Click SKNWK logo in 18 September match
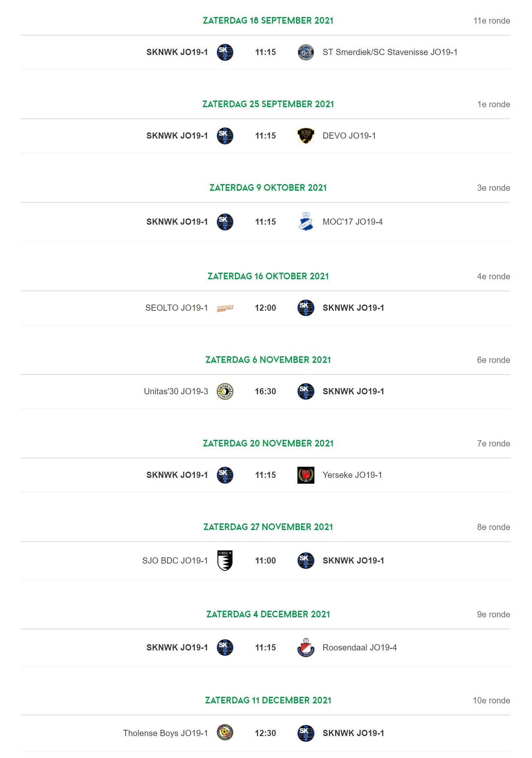The width and height of the screenshot is (532, 758). tap(225, 52)
